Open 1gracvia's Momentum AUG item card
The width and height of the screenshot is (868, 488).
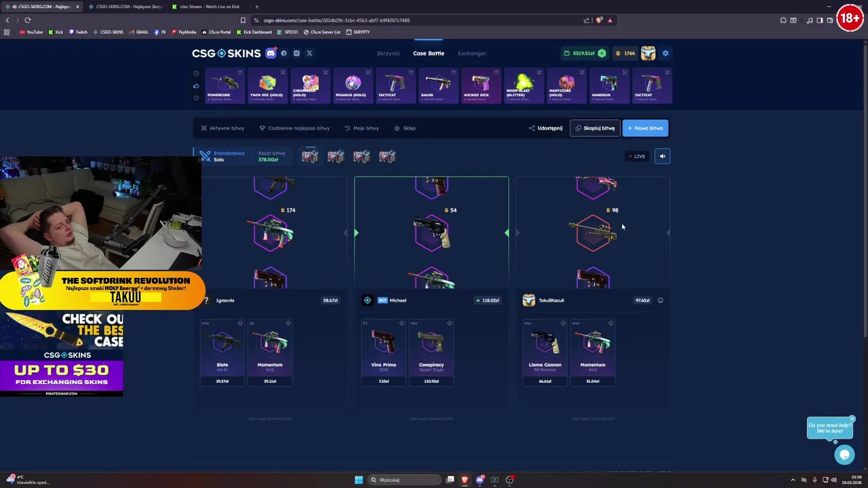[270, 352]
